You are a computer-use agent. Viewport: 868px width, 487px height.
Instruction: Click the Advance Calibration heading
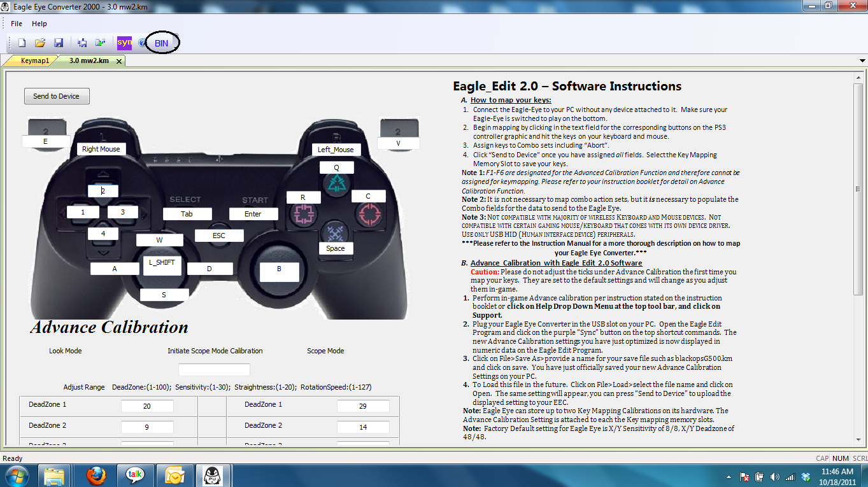point(110,327)
